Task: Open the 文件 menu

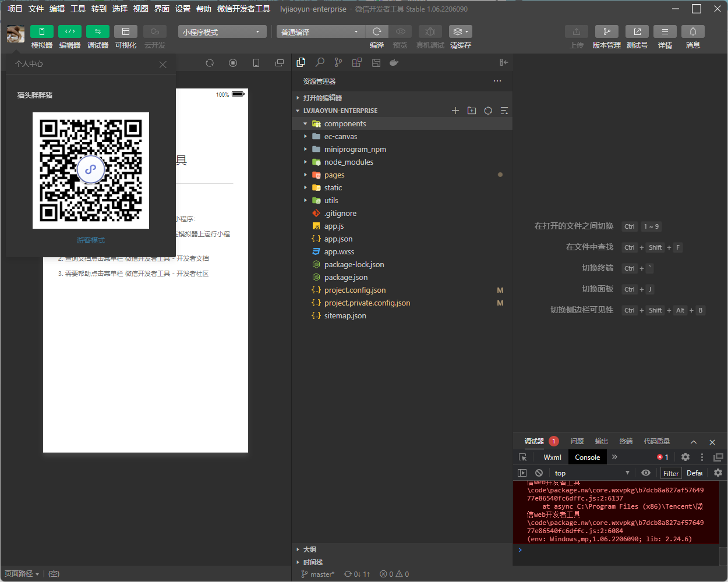Action: click(36, 9)
